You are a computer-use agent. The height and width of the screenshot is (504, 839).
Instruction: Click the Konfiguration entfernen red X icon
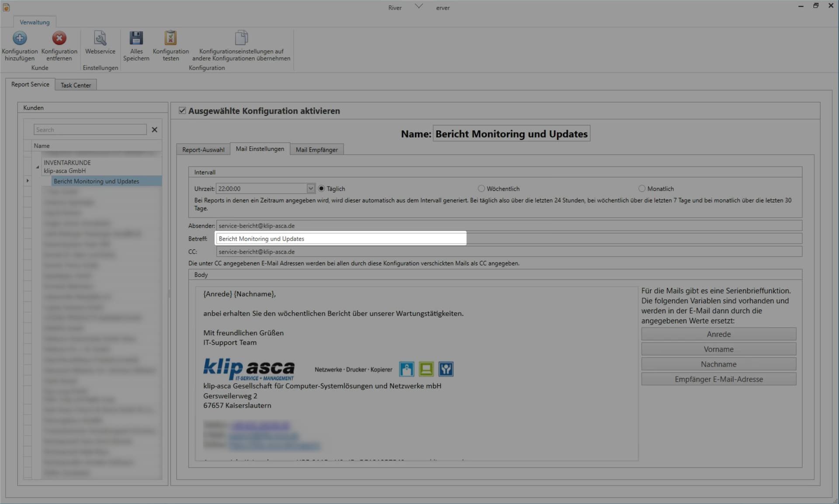[59, 38]
